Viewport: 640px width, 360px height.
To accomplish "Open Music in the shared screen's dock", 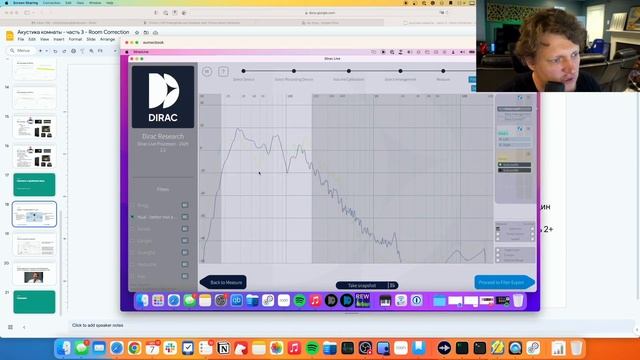I will 315,301.
